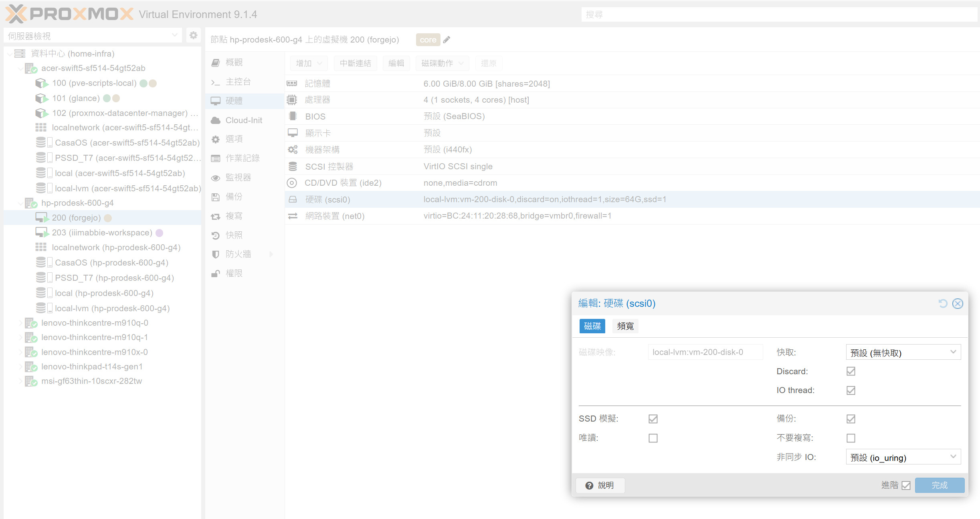Open the firewall shield icon section
The width and height of the screenshot is (980, 519).
click(x=216, y=254)
